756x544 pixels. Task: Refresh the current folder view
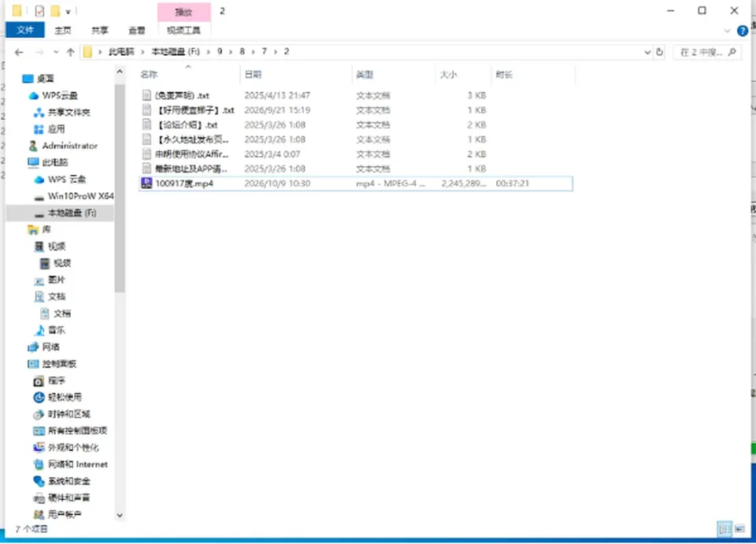pyautogui.click(x=660, y=52)
